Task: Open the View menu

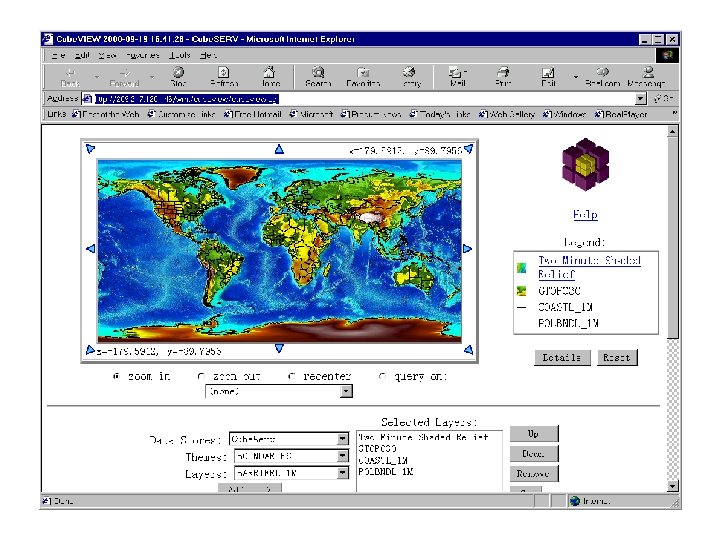Action: (x=107, y=56)
